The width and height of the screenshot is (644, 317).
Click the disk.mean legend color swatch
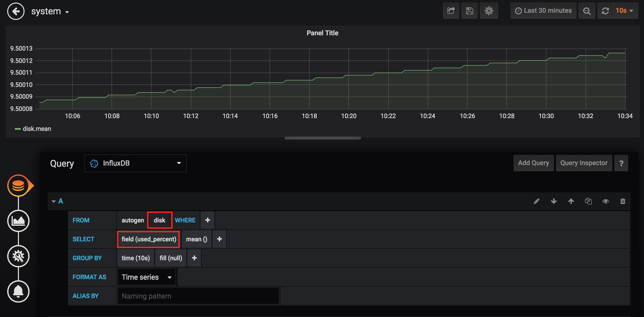click(18, 129)
